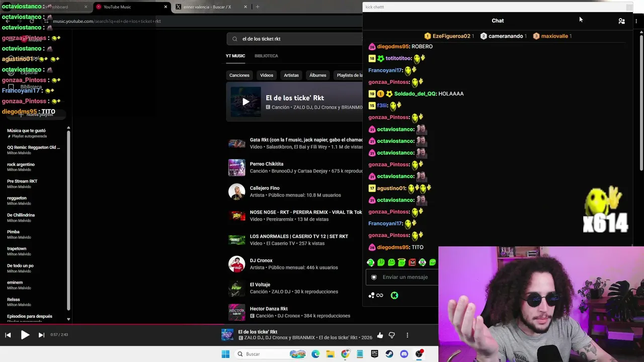Image resolution: width=644 pixels, height=362 pixels.
Task: Filter results by Videos
Action: point(267,75)
